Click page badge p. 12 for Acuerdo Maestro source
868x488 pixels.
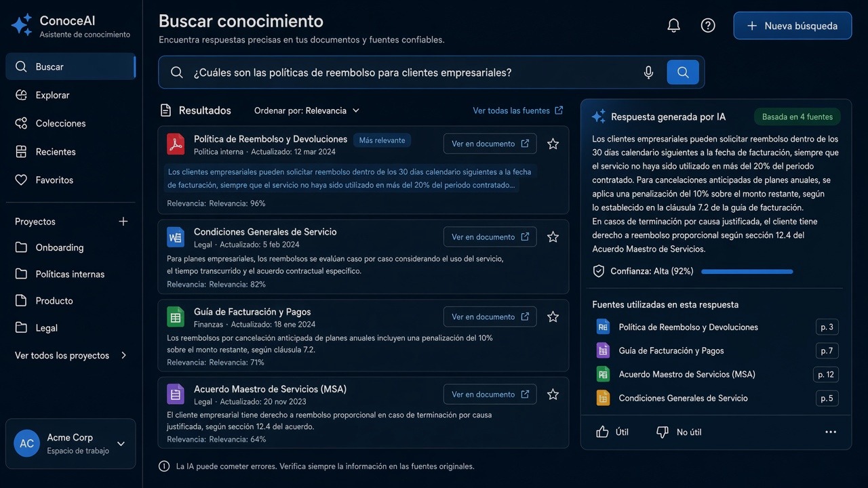[826, 374]
